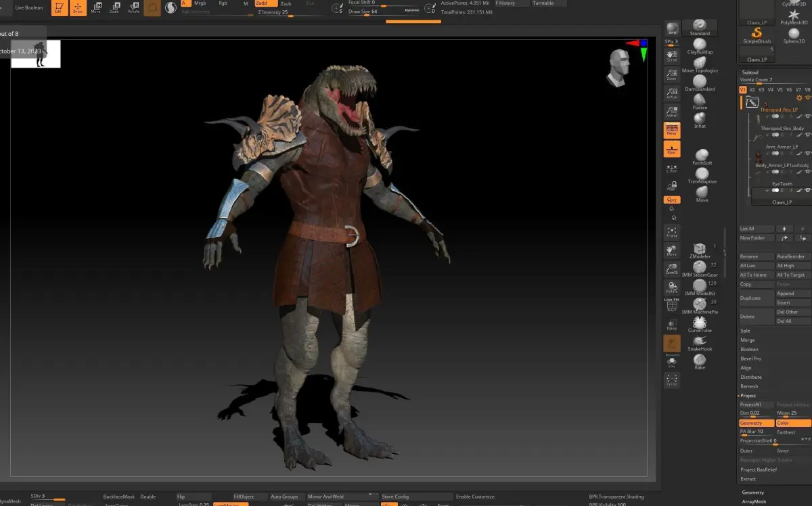Viewport: 812px width, 506px height.
Task: Click the Zsub mode button
Action: [286, 3]
